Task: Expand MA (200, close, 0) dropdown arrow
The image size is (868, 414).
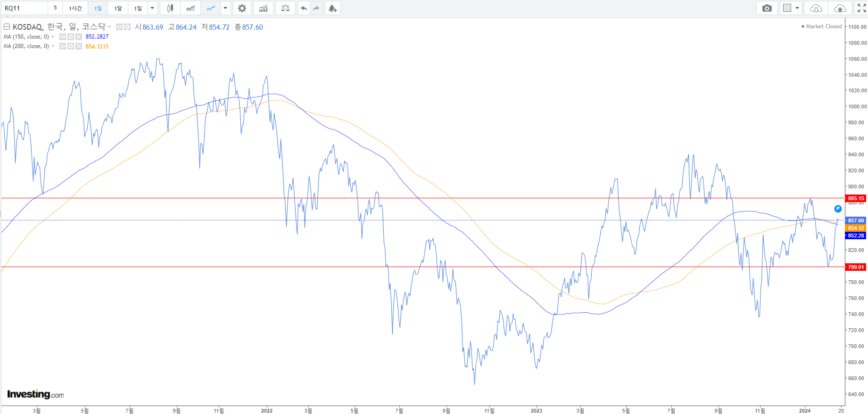Action: [53, 46]
